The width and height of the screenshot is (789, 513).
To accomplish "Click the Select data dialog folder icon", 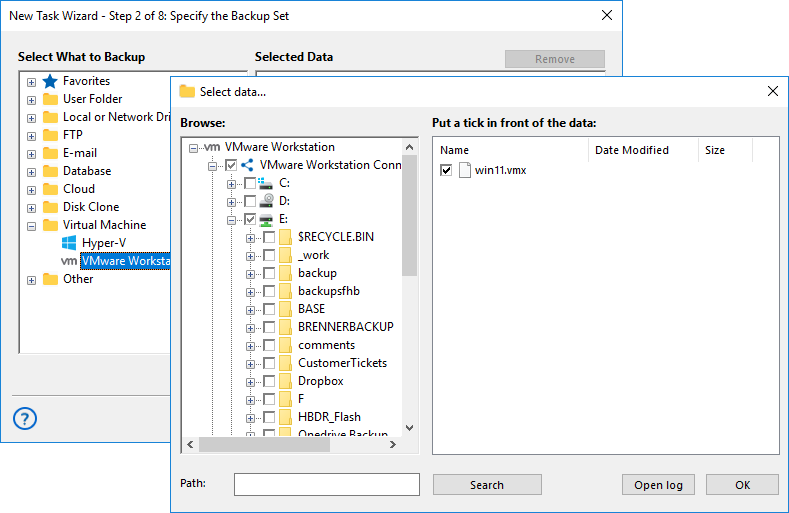I will click(187, 92).
